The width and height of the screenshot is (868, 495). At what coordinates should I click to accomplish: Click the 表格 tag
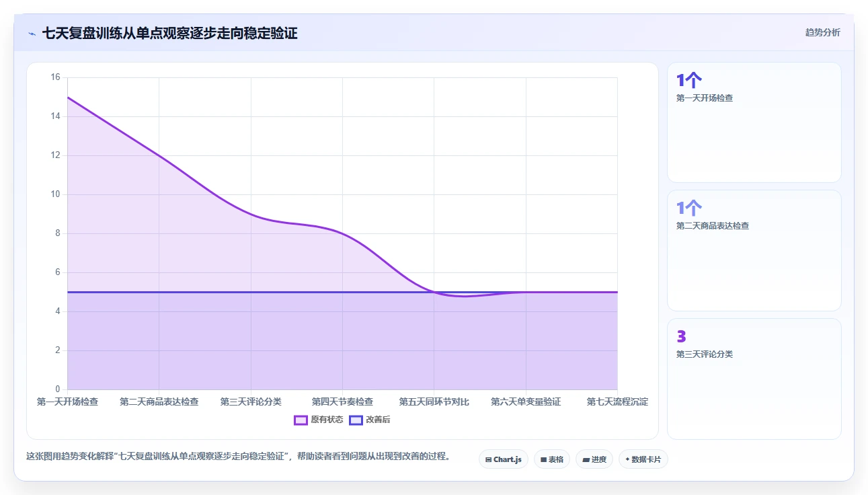pyautogui.click(x=552, y=459)
